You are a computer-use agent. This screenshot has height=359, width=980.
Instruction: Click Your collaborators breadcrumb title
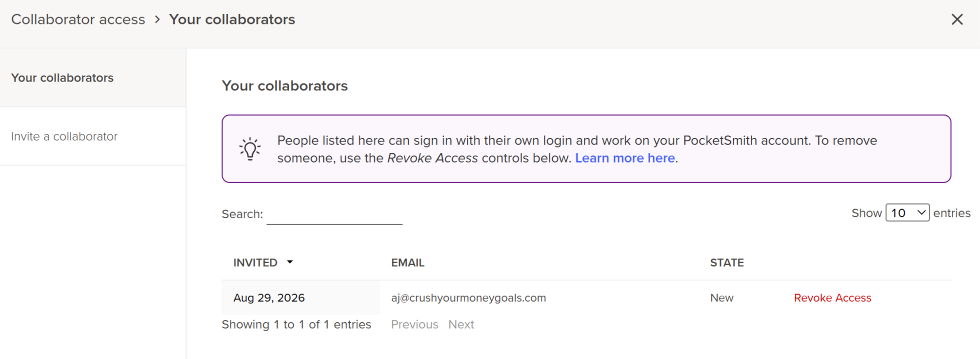pyautogui.click(x=232, y=20)
